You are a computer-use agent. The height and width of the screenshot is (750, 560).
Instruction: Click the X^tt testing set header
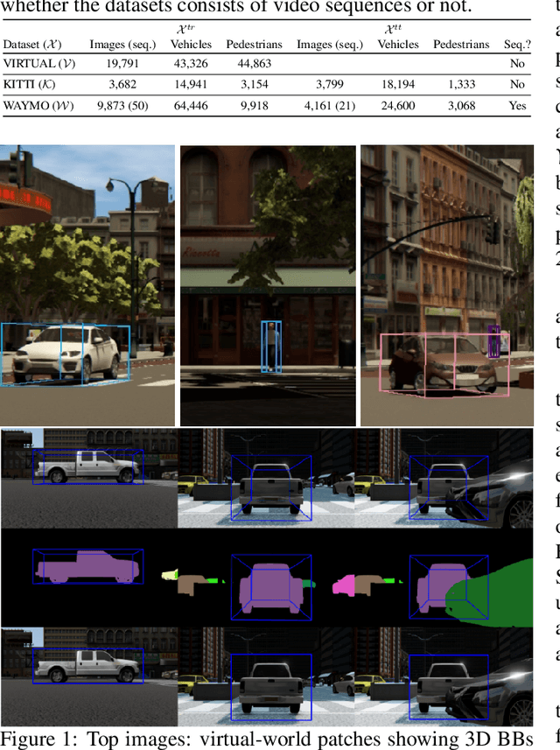393,29
